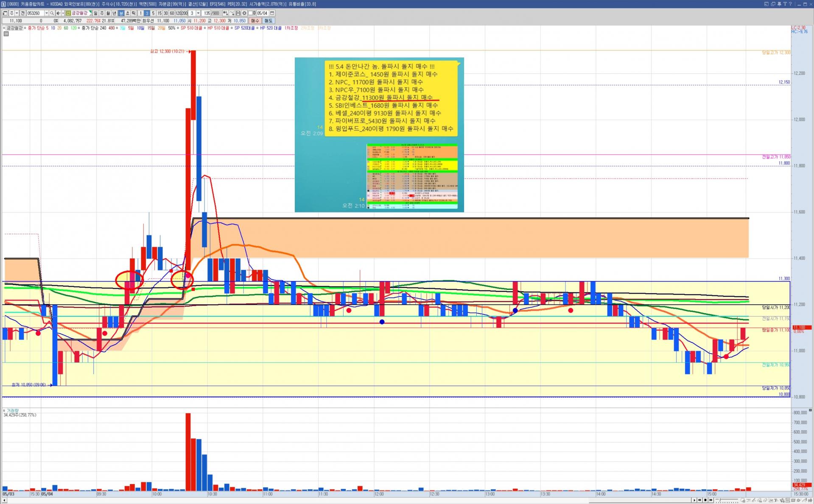Image resolution: width=814 pixels, height=504 pixels.
Task: Click the 1차조정 legend label
Action: [291, 28]
